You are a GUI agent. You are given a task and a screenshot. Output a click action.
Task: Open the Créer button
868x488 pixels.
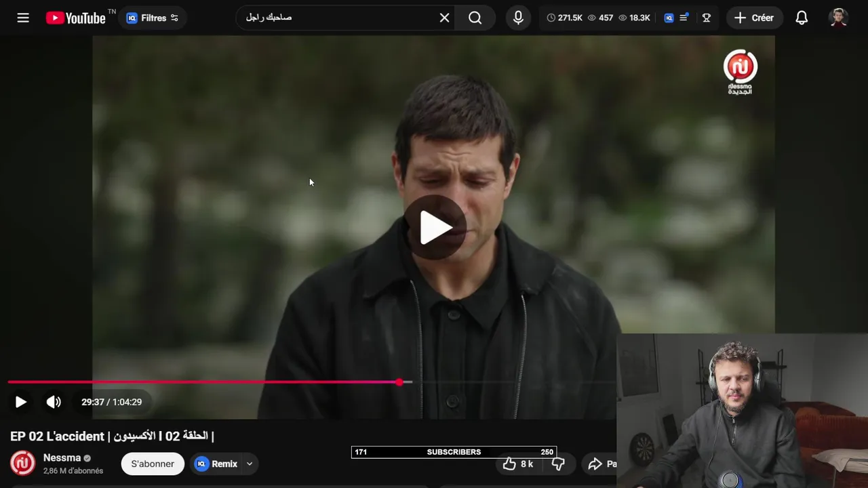click(754, 18)
